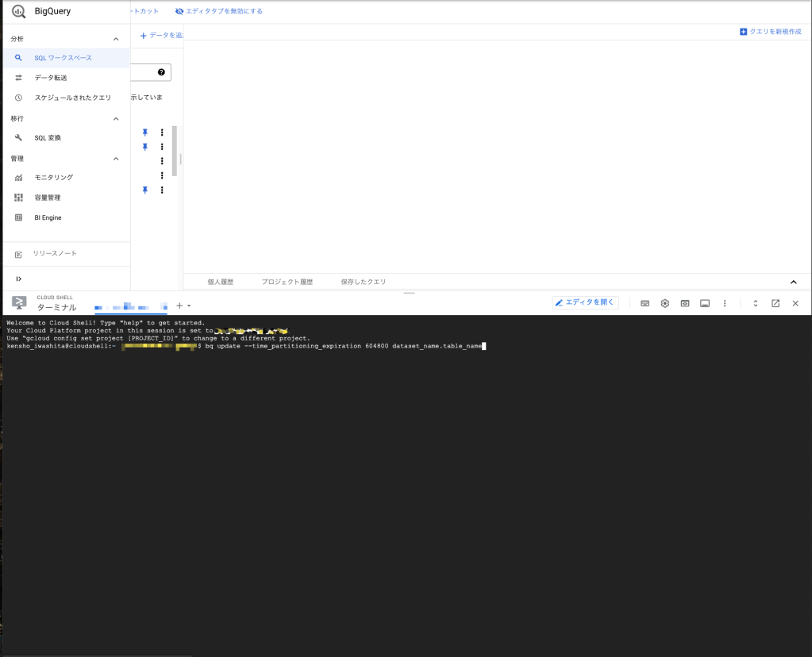Click クエリを新規作成 button

[770, 32]
